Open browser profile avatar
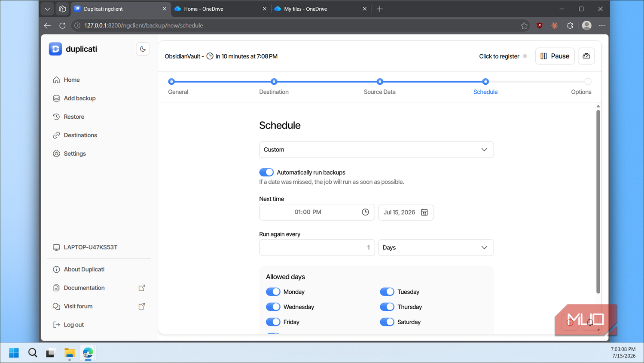Screen dimensions: 644x363 point(586,26)
